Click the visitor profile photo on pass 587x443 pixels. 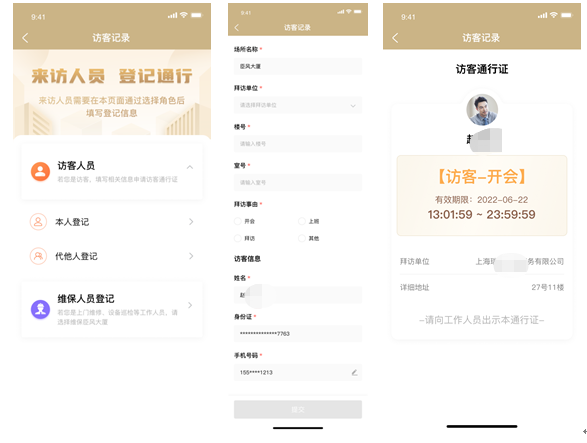coord(482,110)
